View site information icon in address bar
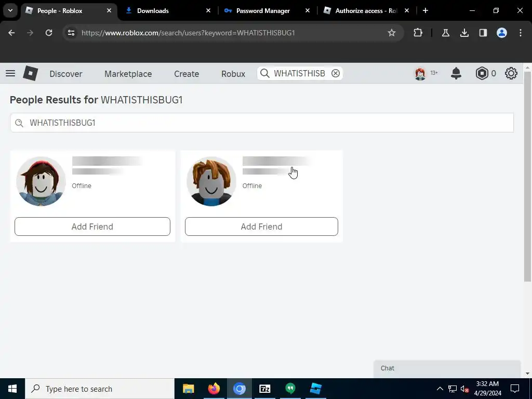Screen dimensions: 532x399 point(71,33)
